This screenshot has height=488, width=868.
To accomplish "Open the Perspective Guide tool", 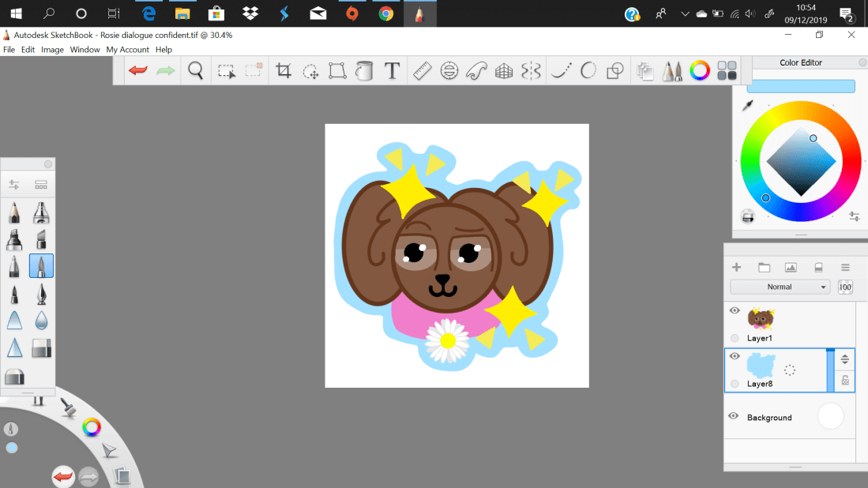I will pos(504,71).
